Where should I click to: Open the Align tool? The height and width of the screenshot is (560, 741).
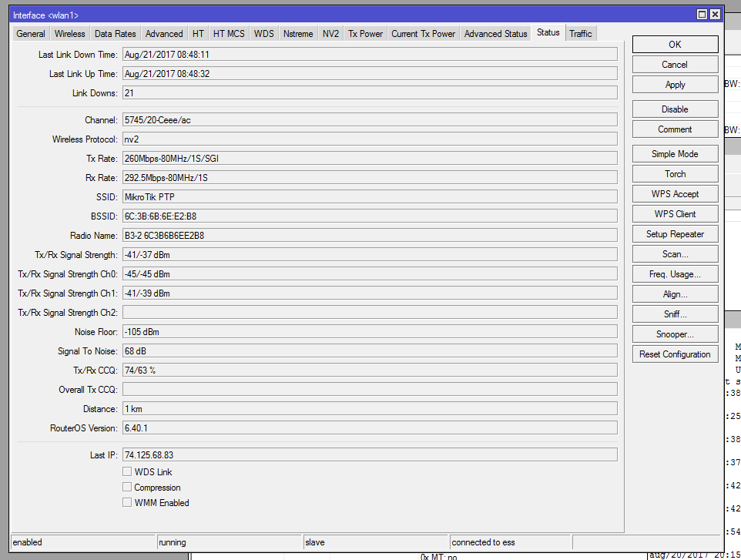[x=675, y=293]
